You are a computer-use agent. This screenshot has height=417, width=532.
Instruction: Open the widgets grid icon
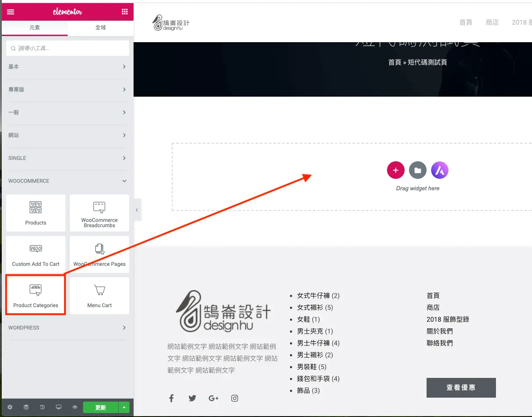(x=125, y=12)
